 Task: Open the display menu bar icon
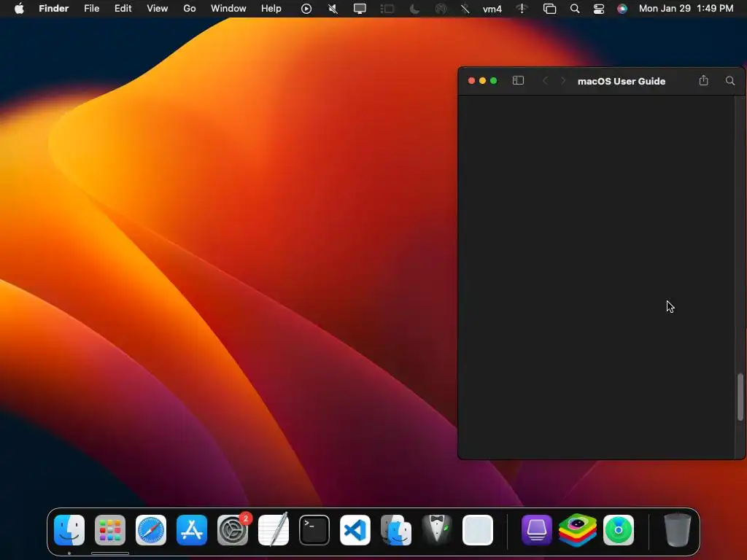pos(360,9)
